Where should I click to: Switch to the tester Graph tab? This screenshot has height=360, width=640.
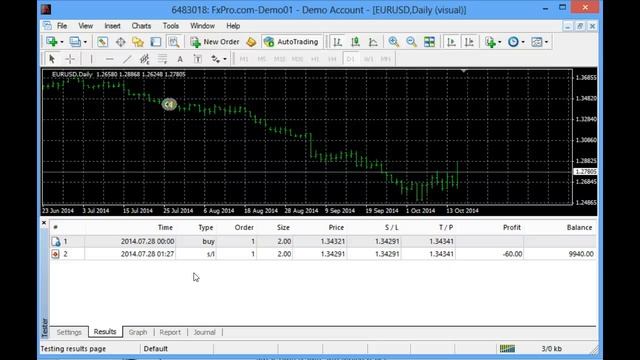click(x=138, y=332)
